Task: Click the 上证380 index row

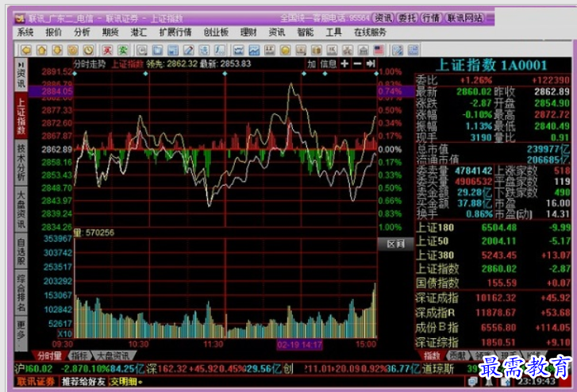Action: coord(493,255)
